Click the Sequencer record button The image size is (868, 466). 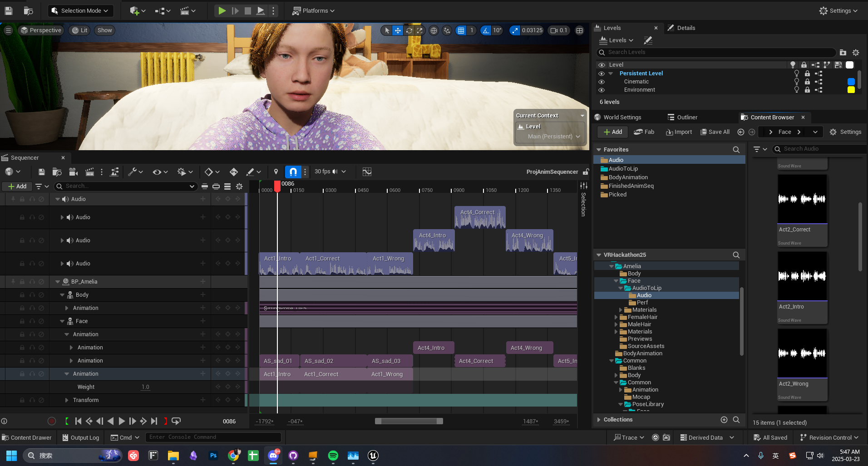coord(52,421)
